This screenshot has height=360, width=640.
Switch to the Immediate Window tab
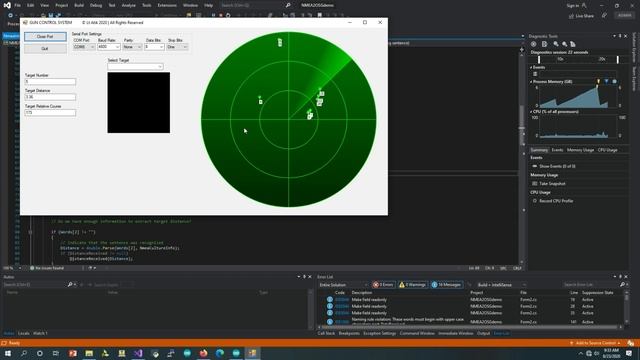point(456,333)
